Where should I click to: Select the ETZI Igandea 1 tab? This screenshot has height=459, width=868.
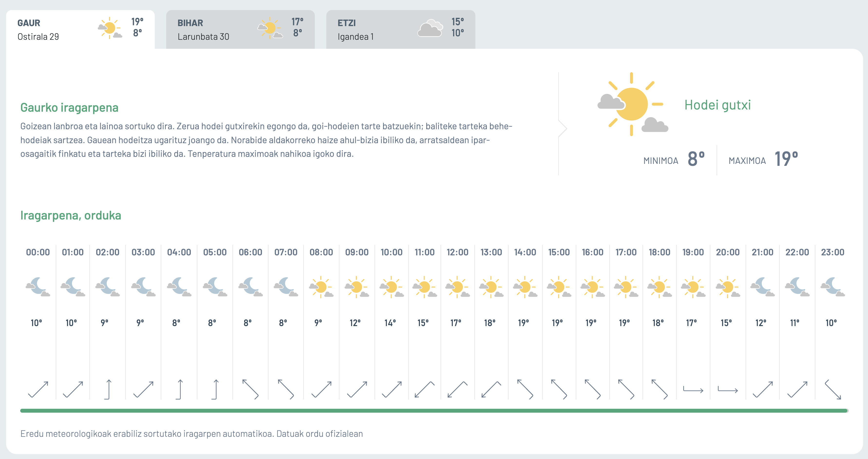point(400,30)
